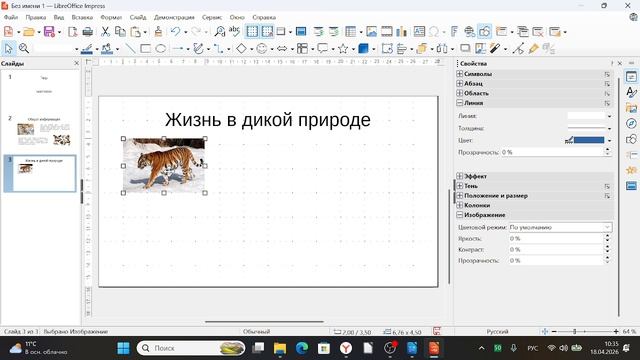The height and width of the screenshot is (360, 640).
Task: Collapse the Изображение section
Action: [x=460, y=215]
